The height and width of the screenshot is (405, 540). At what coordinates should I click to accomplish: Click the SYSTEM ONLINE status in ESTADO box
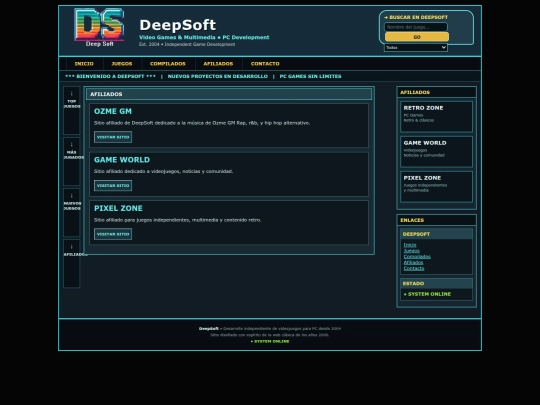(427, 294)
